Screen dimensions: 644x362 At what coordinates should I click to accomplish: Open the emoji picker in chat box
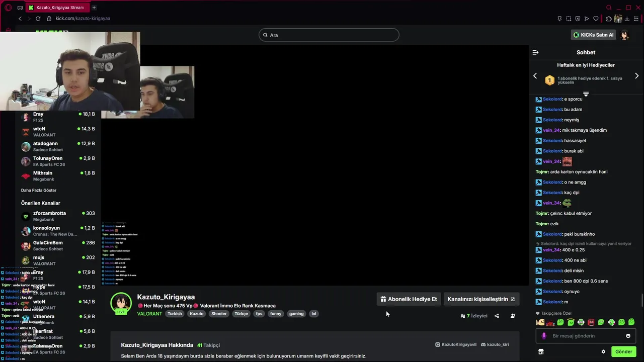click(628, 336)
